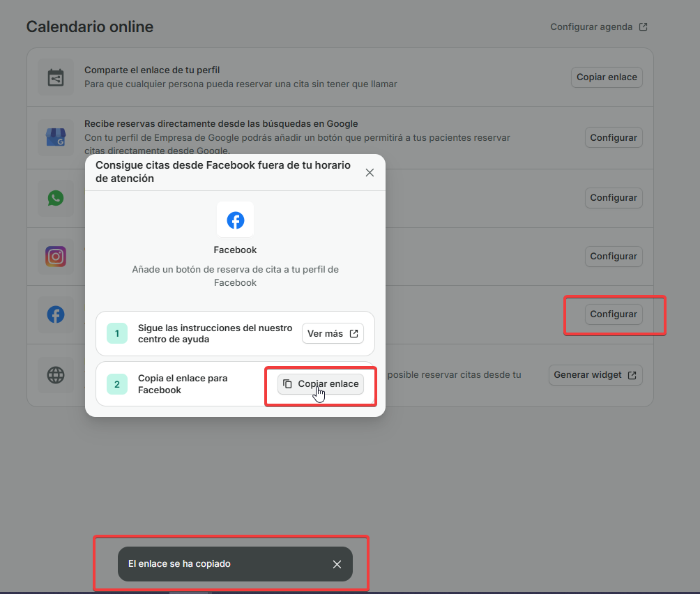Select the Instagram icon in the list
This screenshot has width=700, height=594.
[x=56, y=256]
